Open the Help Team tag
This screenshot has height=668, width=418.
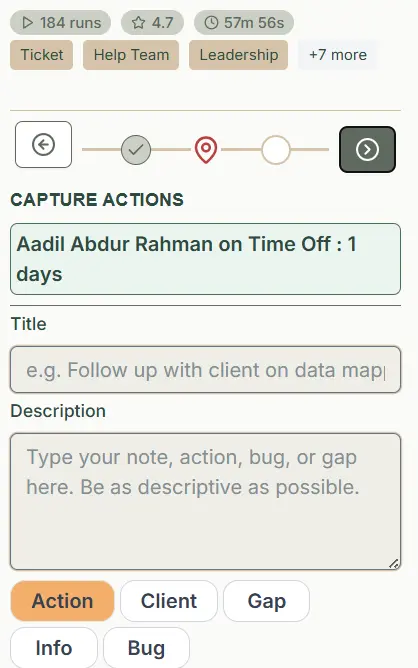coord(131,55)
